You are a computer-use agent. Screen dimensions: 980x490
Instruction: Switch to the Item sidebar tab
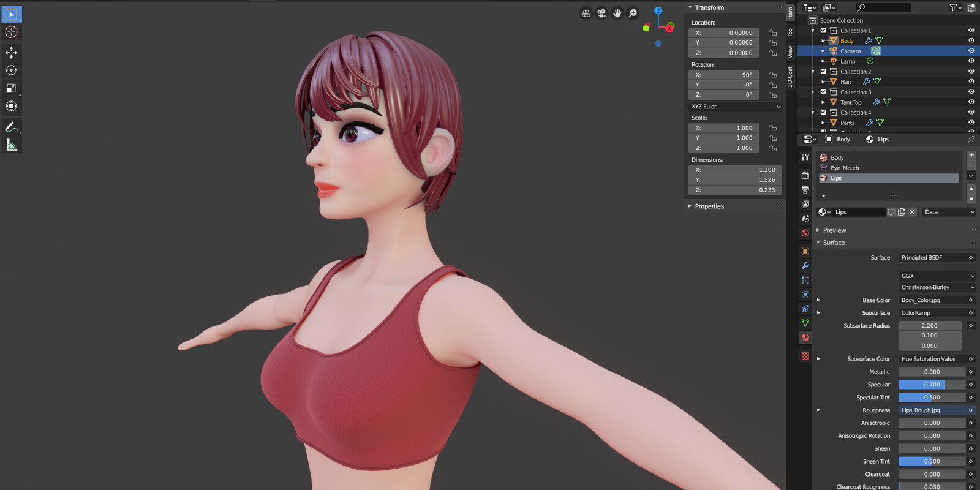(790, 12)
